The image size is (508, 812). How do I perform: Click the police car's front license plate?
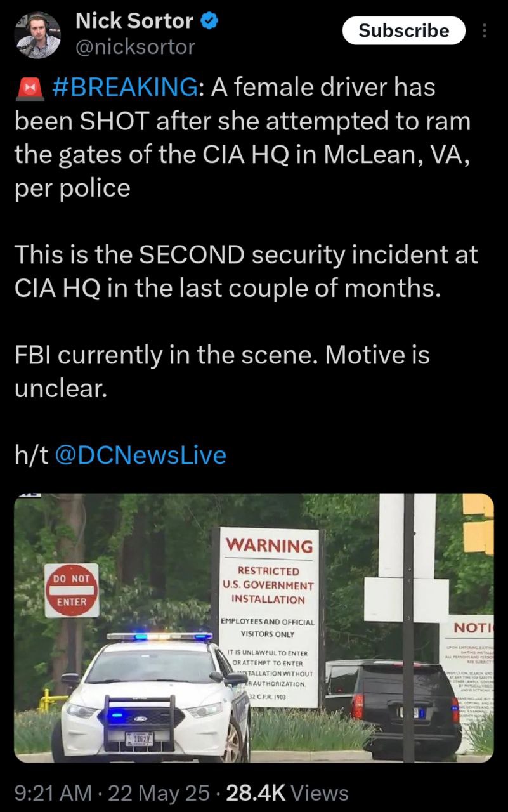[140, 739]
